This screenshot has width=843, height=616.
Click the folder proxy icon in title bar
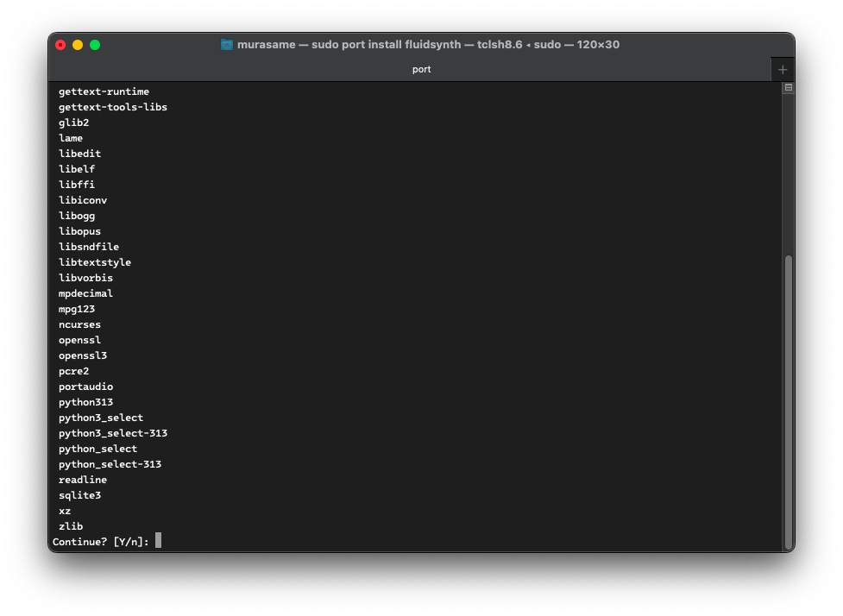pyautogui.click(x=227, y=45)
